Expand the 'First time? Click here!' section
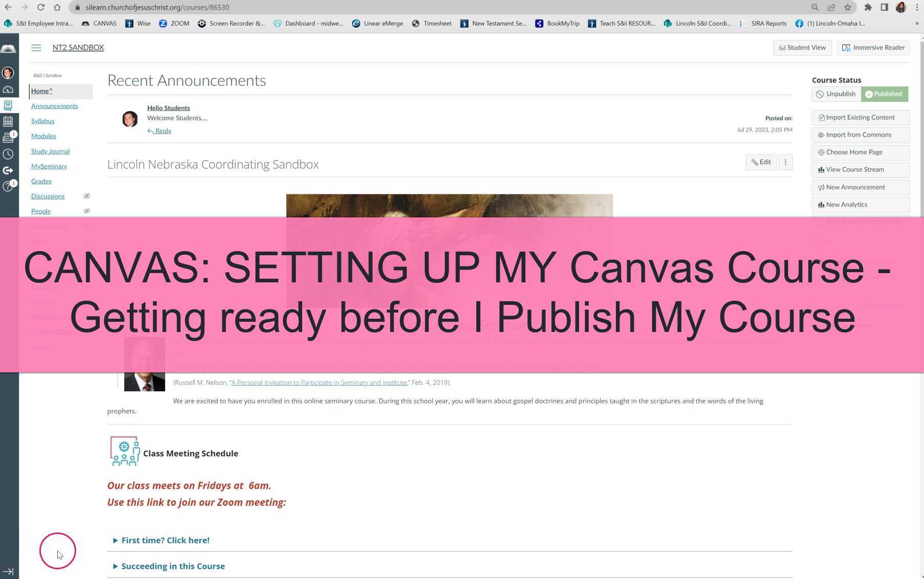The image size is (924, 579). 165,540
